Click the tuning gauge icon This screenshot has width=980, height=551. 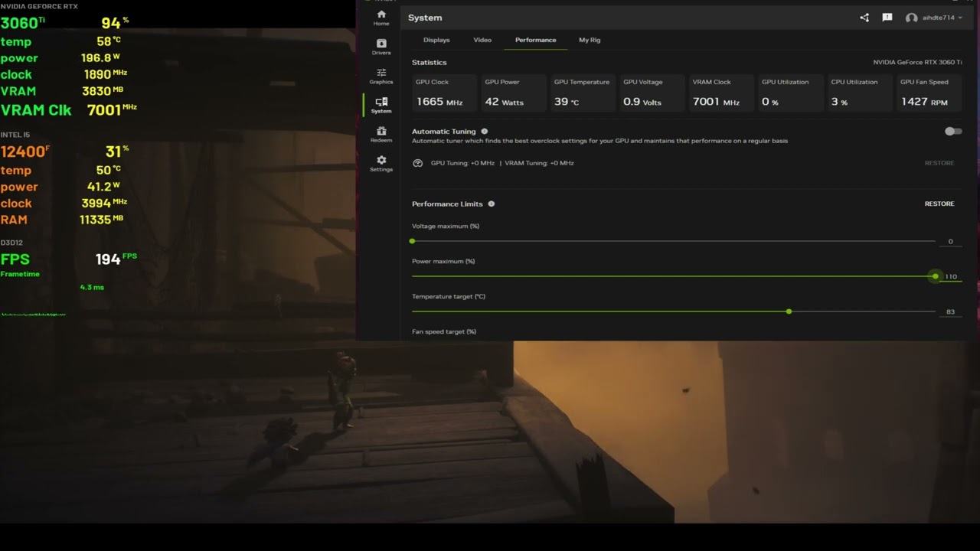pyautogui.click(x=417, y=163)
